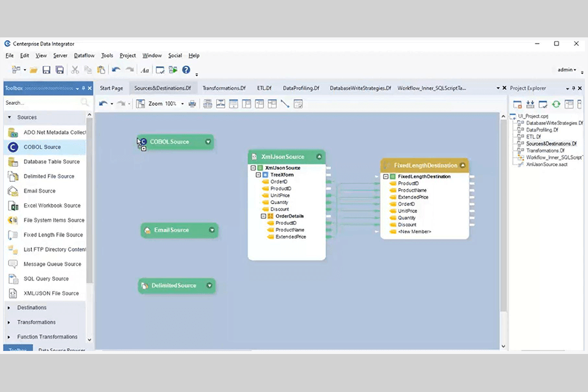
Task: Open the document tabs overflow dropdown
Action: click(x=498, y=88)
